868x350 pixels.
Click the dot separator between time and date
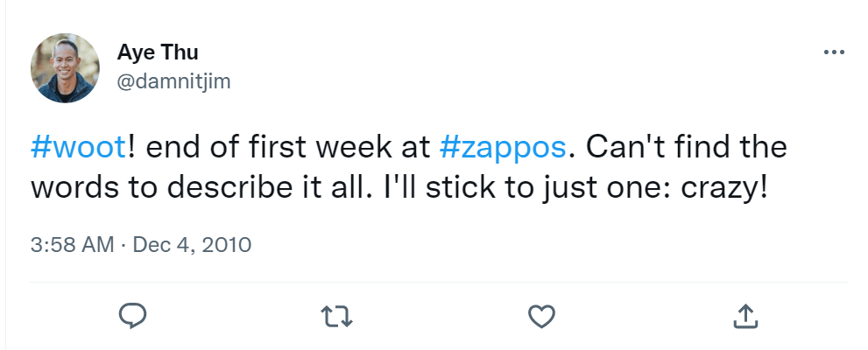123,244
